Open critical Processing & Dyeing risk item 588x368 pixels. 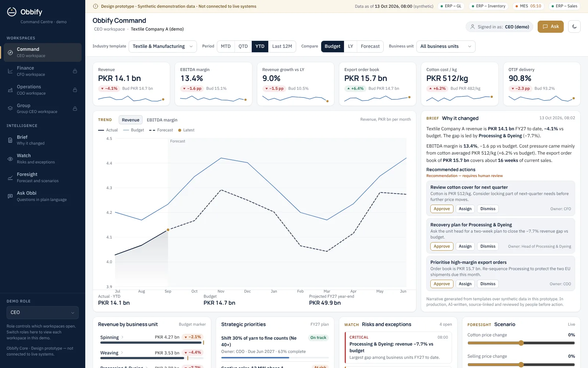point(398,347)
